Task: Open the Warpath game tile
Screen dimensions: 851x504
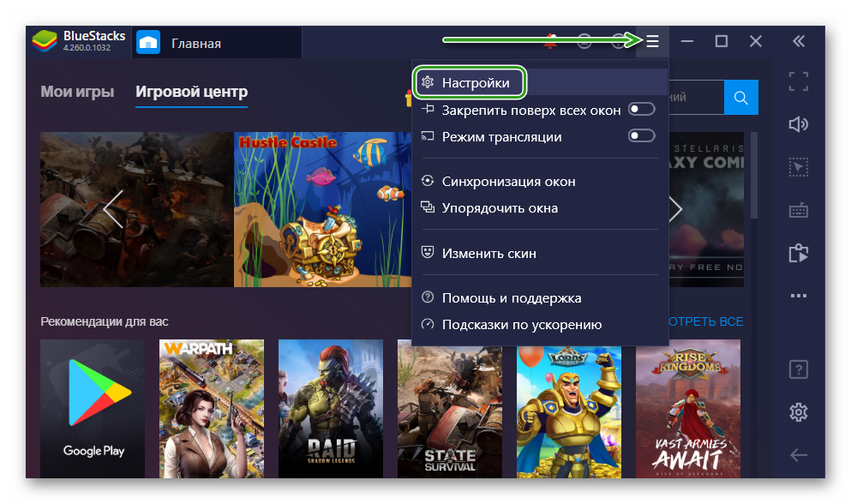Action: (212, 408)
